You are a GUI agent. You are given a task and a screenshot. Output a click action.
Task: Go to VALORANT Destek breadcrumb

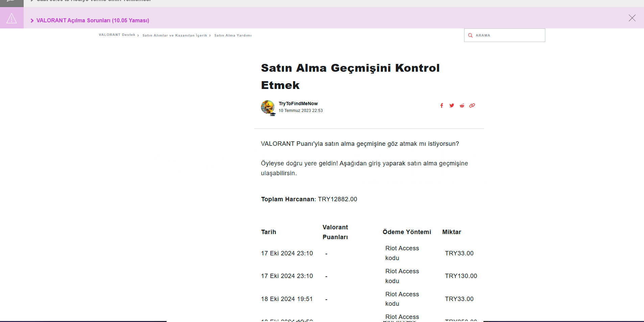pyautogui.click(x=117, y=35)
